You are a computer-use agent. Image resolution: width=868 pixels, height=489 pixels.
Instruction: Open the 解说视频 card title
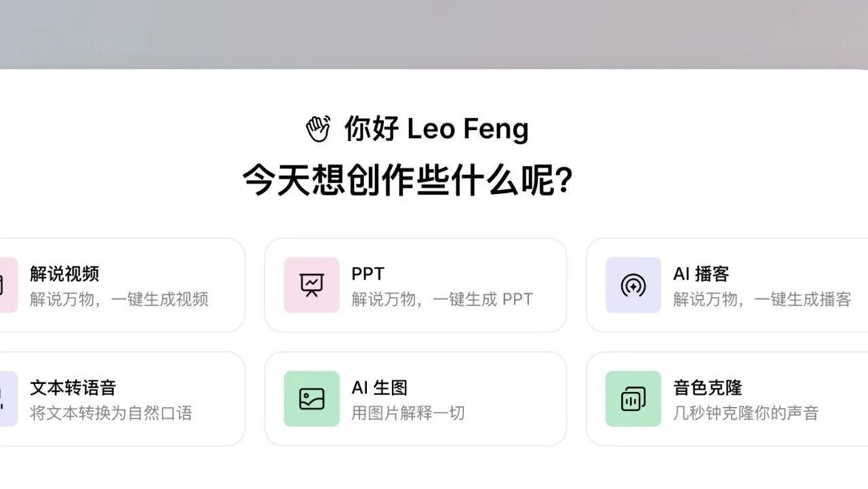64,274
